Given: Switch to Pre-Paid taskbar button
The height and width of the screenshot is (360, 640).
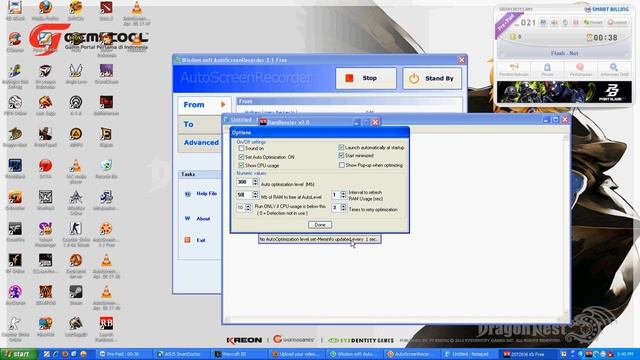Looking at the screenshot, I should tap(123, 354).
